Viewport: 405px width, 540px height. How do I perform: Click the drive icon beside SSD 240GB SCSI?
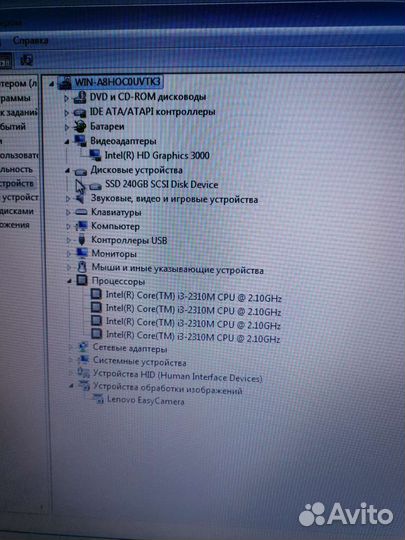(x=95, y=186)
